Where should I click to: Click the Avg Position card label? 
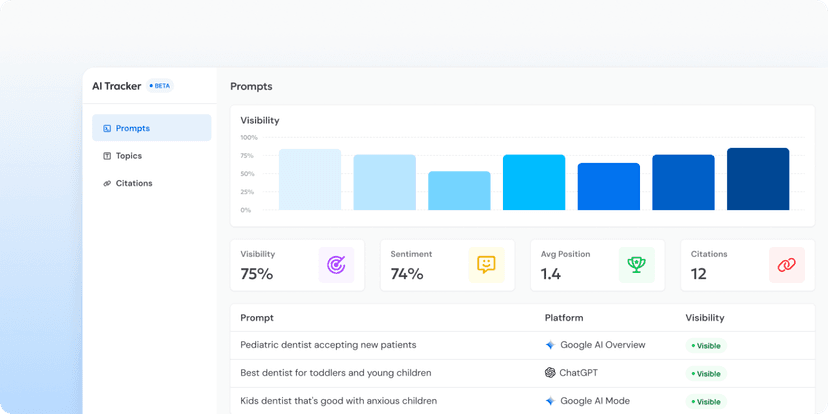click(566, 254)
